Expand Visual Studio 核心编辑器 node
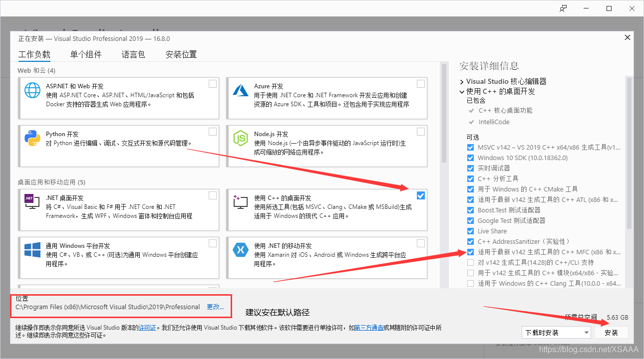The image size is (644, 359). click(x=462, y=81)
